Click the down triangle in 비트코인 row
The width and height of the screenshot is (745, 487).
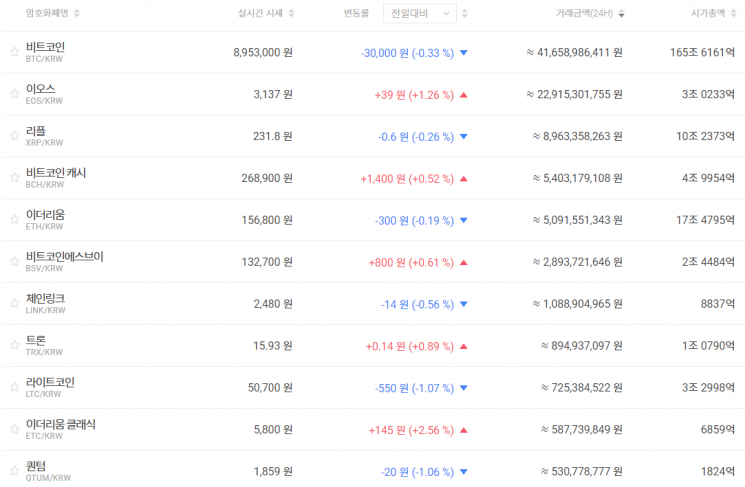464,53
